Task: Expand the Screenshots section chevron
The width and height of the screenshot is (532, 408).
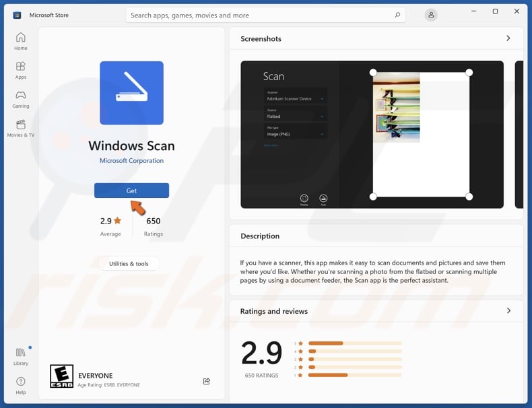Action: [508, 38]
